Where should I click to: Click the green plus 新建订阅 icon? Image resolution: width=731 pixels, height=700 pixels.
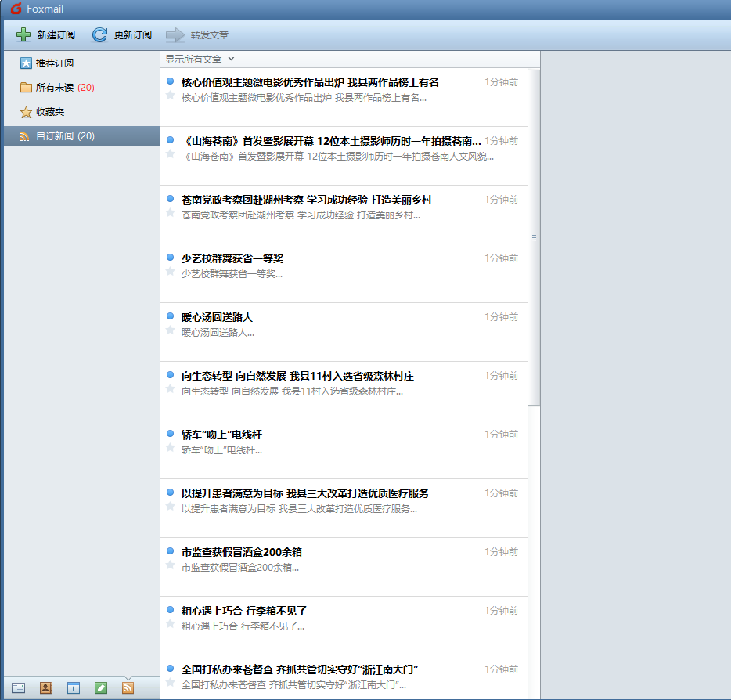[x=23, y=34]
